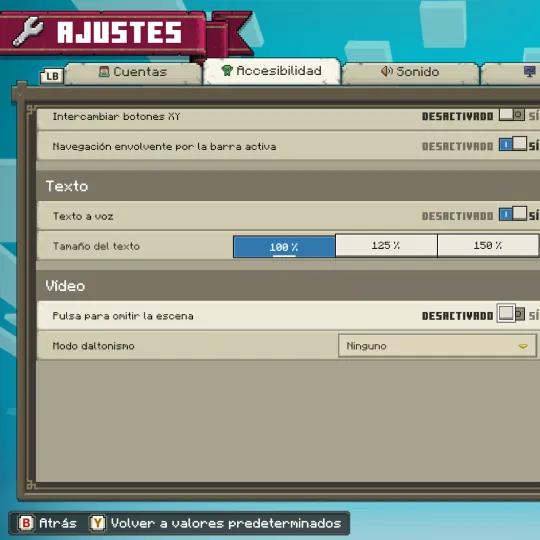The image size is (540, 540).
Task: Click the green icon on Accesibilidad tab
Action: pyautogui.click(x=227, y=70)
